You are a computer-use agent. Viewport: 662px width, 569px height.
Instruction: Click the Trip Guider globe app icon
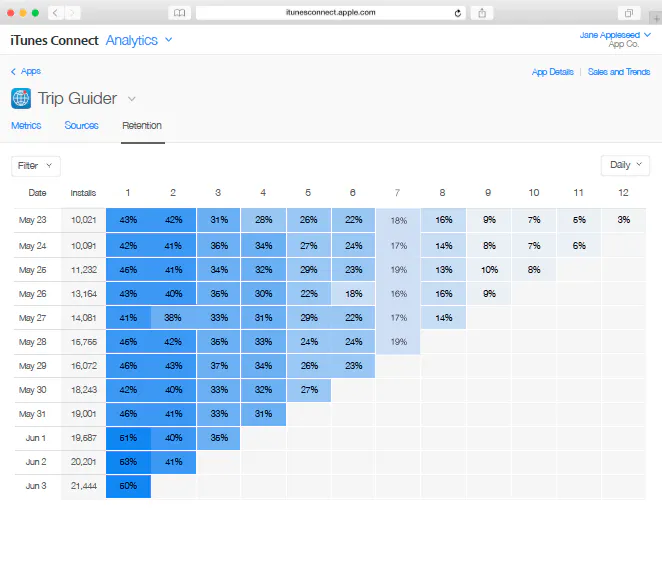pyautogui.click(x=21, y=98)
